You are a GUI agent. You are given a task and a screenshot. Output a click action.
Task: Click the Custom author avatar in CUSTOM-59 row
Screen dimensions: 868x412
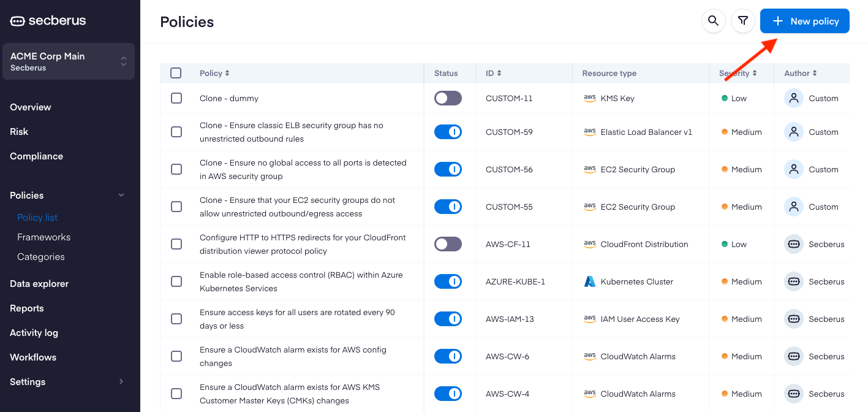point(794,132)
